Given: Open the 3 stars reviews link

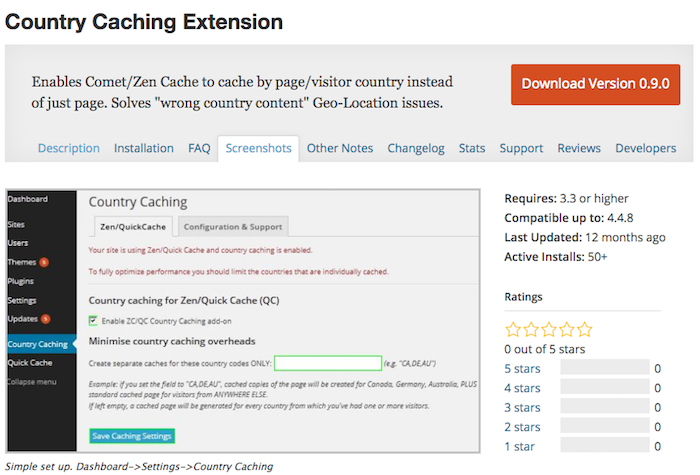Looking at the screenshot, I should [x=522, y=407].
